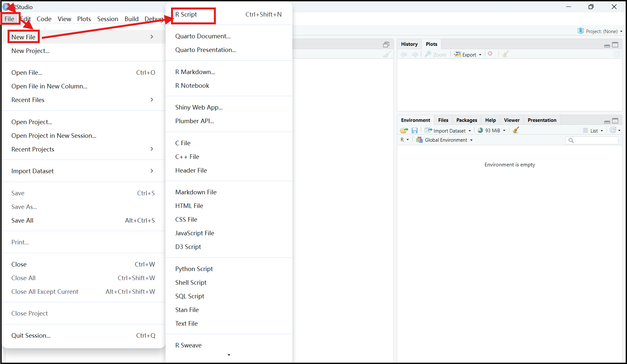The image size is (627, 364).
Task: Open the Import Dataset dropdown
Action: (448, 131)
